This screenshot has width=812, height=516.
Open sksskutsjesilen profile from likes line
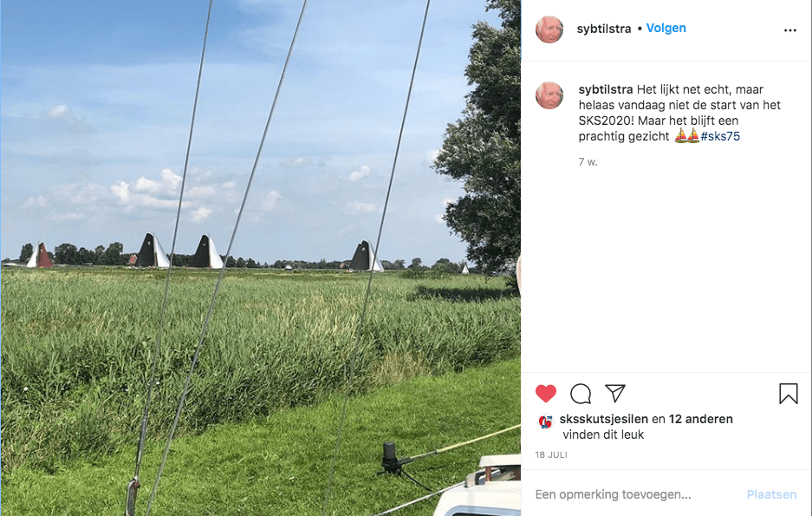point(603,419)
